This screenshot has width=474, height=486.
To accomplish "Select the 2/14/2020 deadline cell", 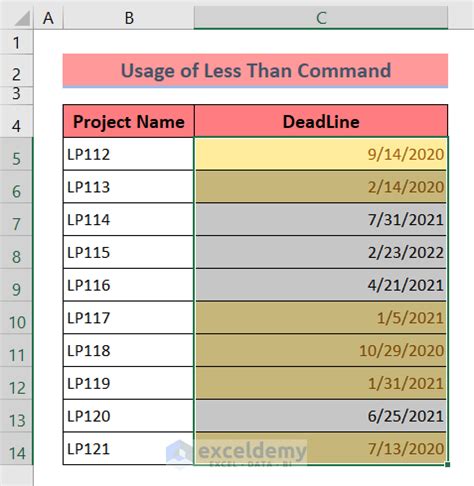I will pyautogui.click(x=321, y=187).
